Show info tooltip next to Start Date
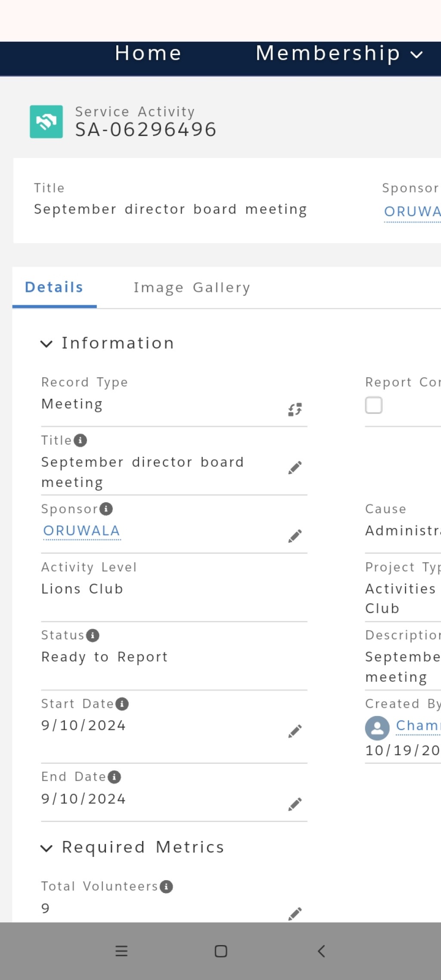The width and height of the screenshot is (441, 980). 122,704
